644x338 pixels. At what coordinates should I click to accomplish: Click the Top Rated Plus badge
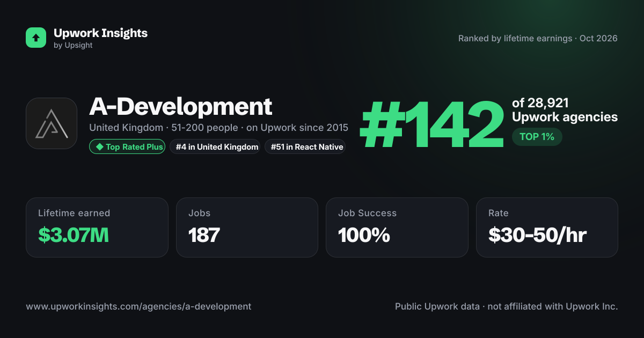point(127,146)
